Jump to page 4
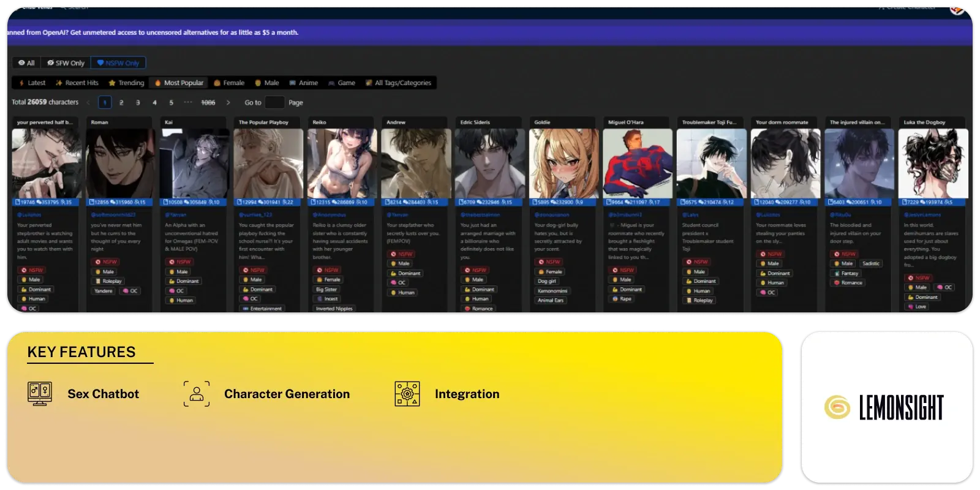The image size is (980, 490). pyautogui.click(x=154, y=102)
